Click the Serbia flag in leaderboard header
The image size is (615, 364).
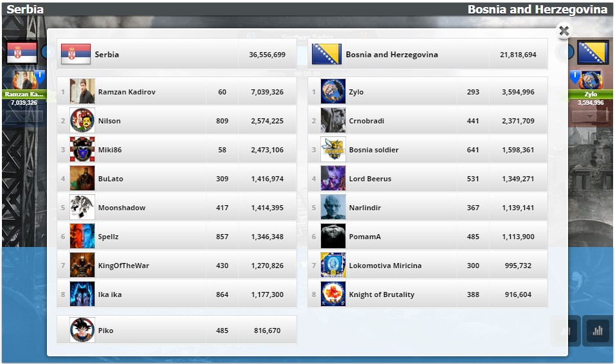(x=76, y=54)
